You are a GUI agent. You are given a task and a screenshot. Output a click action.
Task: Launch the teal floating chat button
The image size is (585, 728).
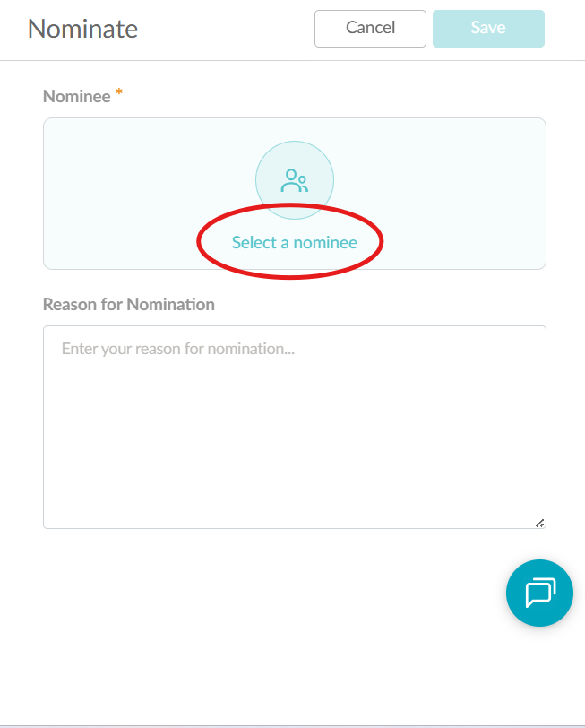click(x=539, y=593)
